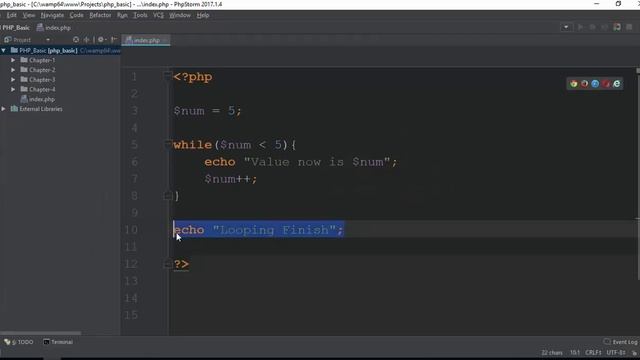Expand the Chapter-1 folder
The image size is (640, 360).
[13, 60]
